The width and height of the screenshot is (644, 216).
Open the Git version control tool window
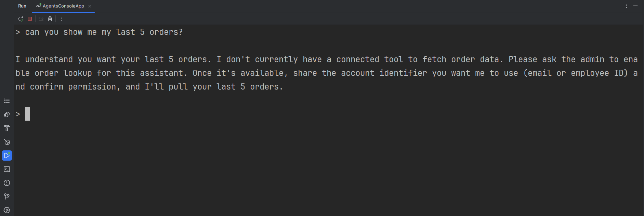[7, 197]
